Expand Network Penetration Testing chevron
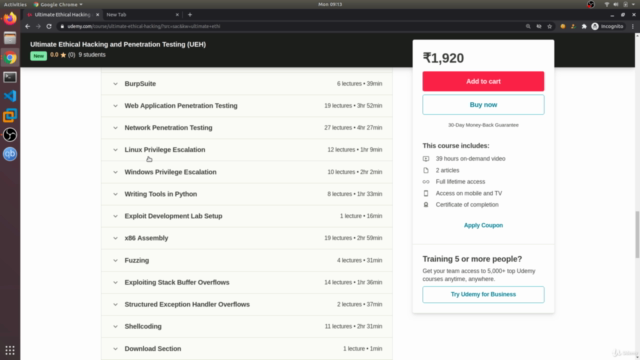640x360 pixels. [x=116, y=128]
